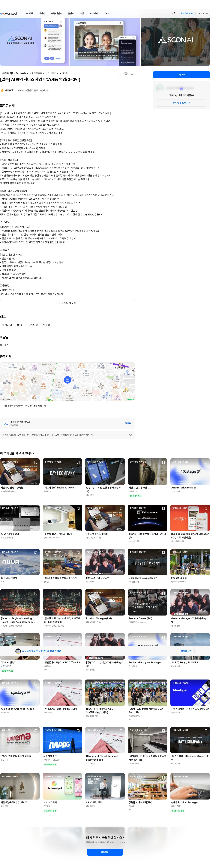The height and width of the screenshot is (868, 210).
Task: Click the blue location pin on the map
Action: (67, 380)
